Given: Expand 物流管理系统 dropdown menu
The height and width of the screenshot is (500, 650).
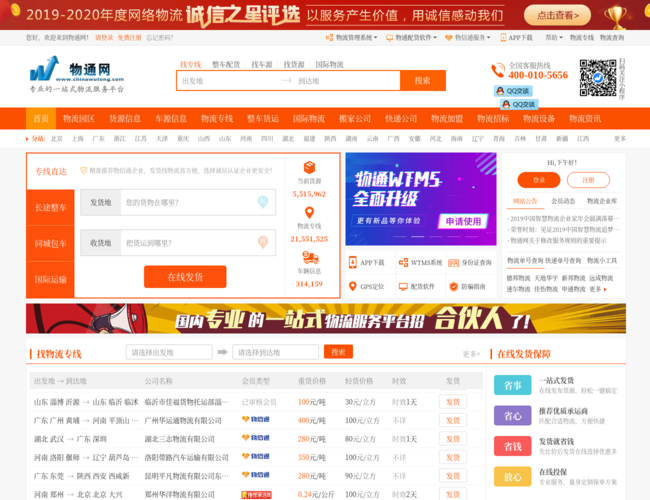Looking at the screenshot, I should point(352,38).
